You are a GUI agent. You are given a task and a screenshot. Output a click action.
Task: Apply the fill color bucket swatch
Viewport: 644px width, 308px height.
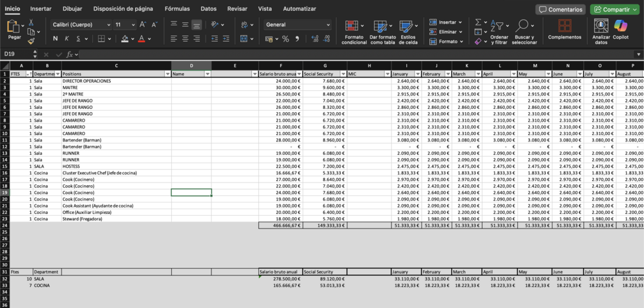[x=125, y=38]
